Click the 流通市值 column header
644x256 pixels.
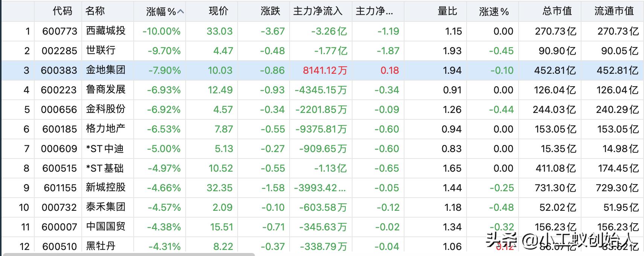pyautogui.click(x=614, y=11)
